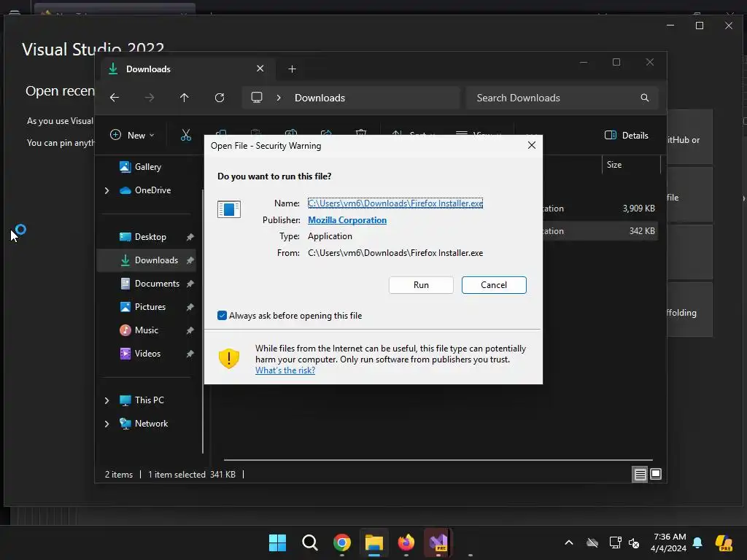Click the Firefox Installer.exe file path link
Image resolution: width=747 pixels, height=560 pixels.
395,203
